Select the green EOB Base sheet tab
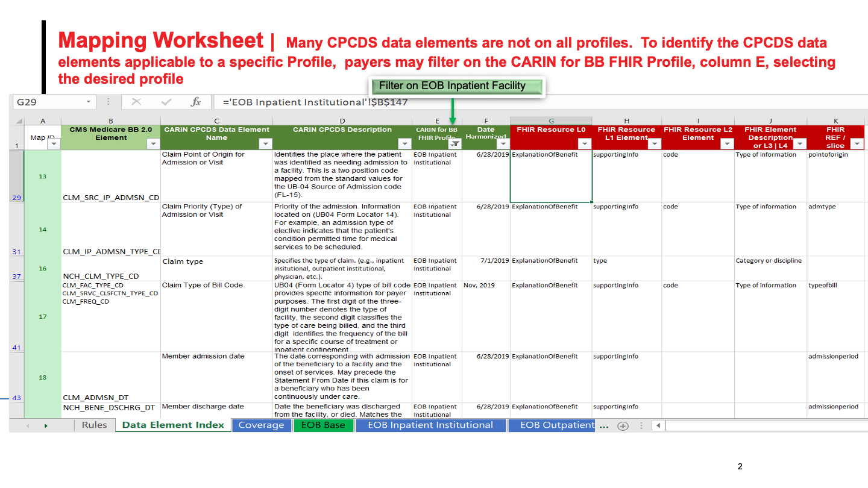The image size is (868, 488). [323, 425]
